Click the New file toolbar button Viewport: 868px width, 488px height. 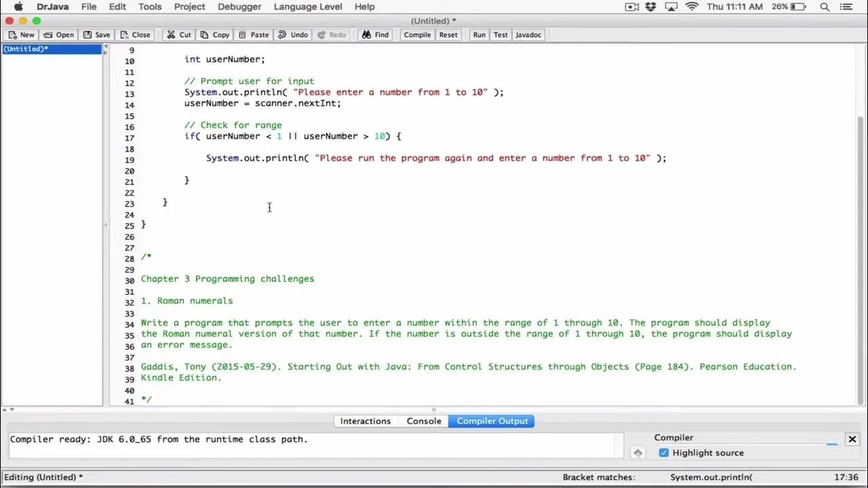(21, 35)
